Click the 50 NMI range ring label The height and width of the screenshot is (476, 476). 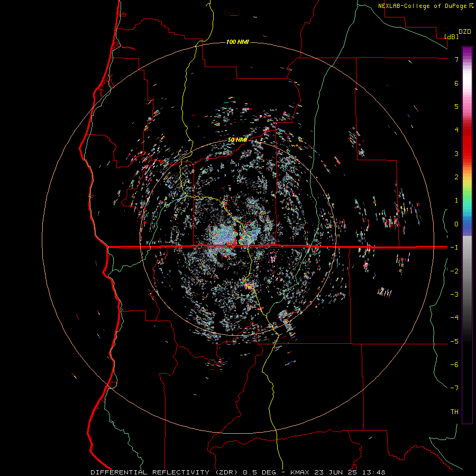click(x=237, y=140)
